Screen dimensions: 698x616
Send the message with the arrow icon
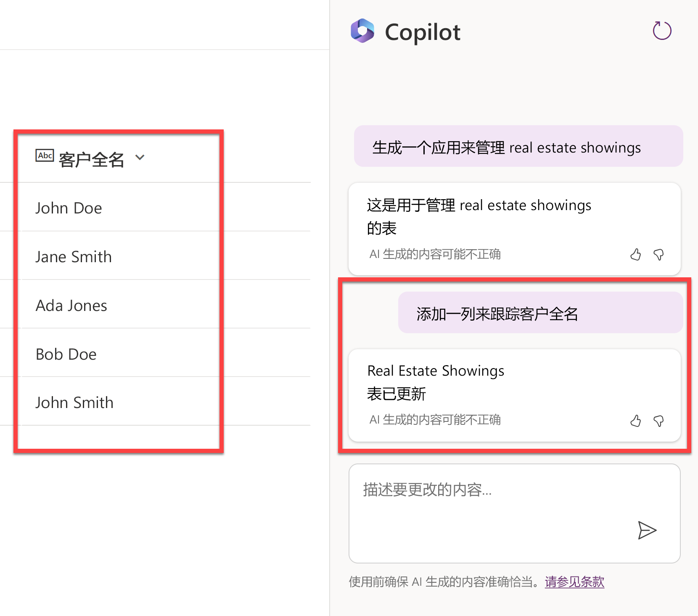[647, 530]
